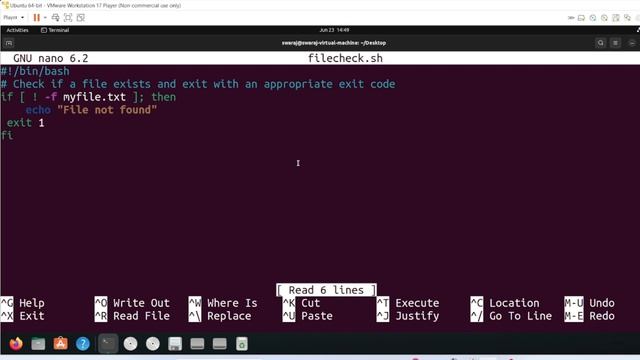Click on myfile.txt in the if statement
The height and width of the screenshot is (360, 640).
tap(94, 97)
